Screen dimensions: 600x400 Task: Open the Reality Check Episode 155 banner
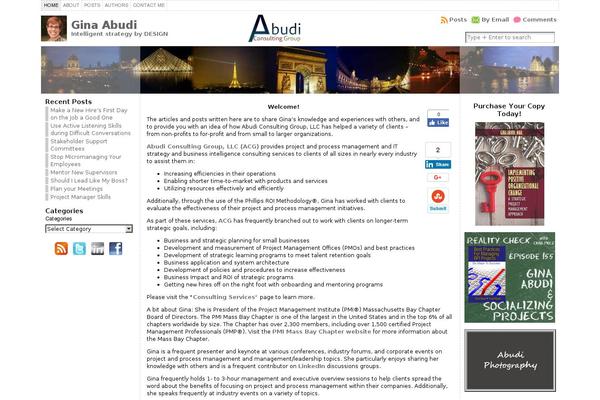point(510,277)
